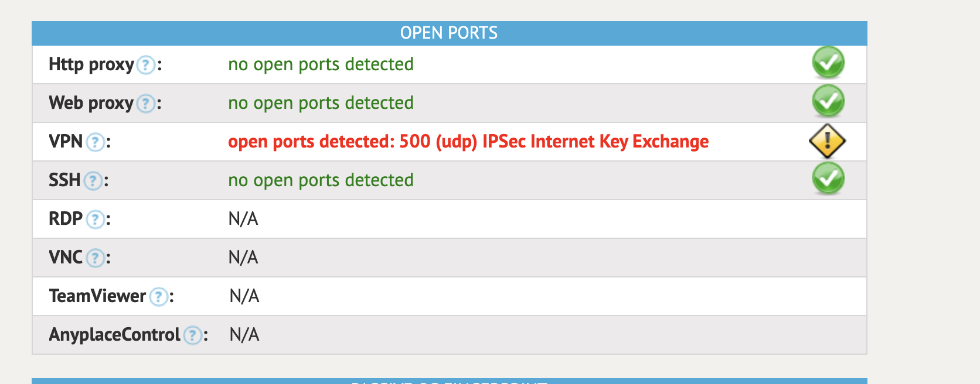980x384 pixels.
Task: Select the TeamViewer row label
Action: [97, 296]
